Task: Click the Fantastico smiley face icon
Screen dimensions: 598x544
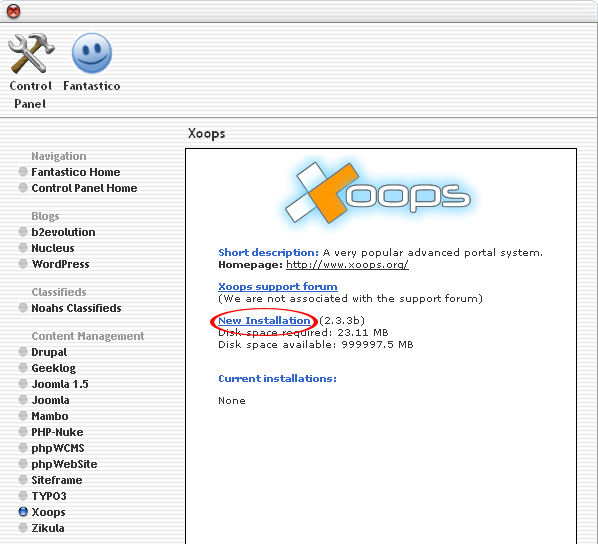Action: click(x=92, y=53)
